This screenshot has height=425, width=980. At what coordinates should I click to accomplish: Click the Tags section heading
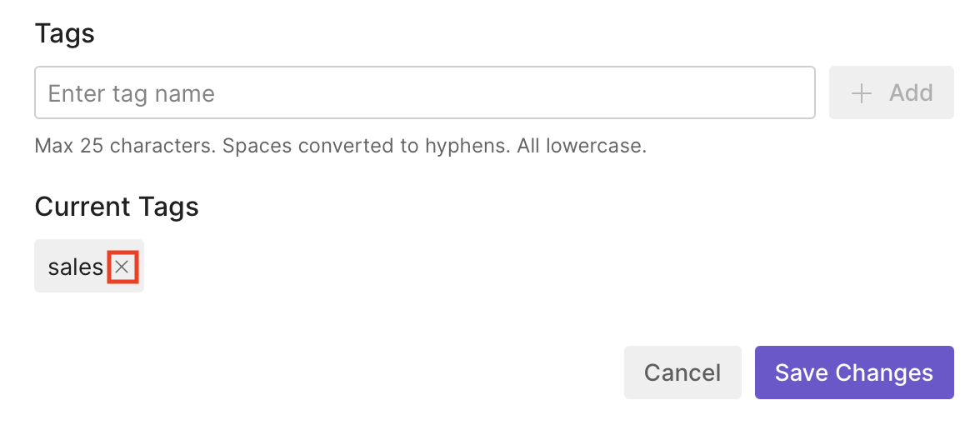[x=65, y=34]
